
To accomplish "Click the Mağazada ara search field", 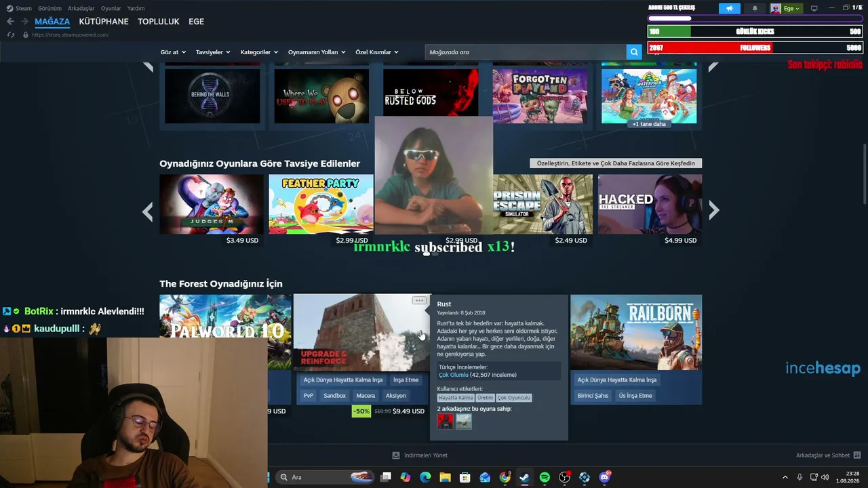I will point(526,52).
